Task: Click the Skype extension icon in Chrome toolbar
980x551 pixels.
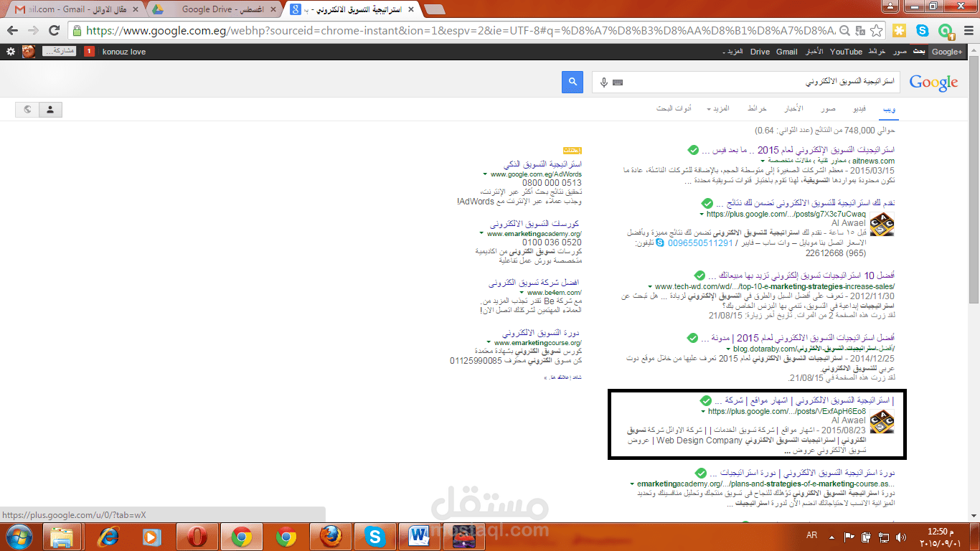Action: (x=923, y=31)
